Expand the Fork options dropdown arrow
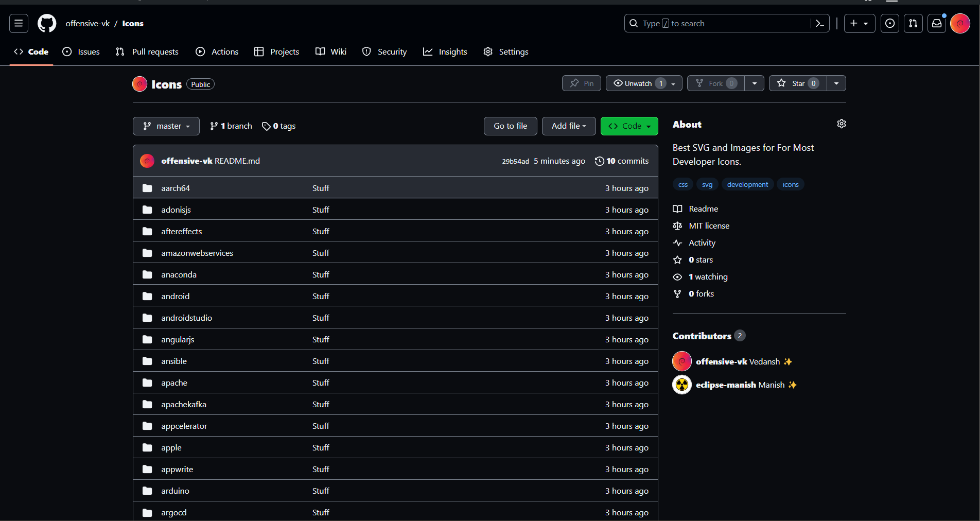This screenshot has width=980, height=521. tap(755, 83)
